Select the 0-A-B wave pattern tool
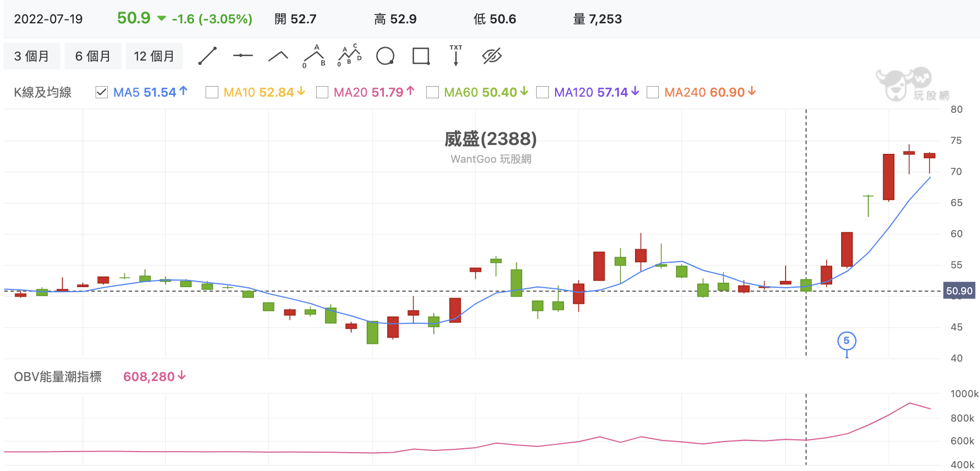This screenshot has height=471, width=980. point(314,56)
